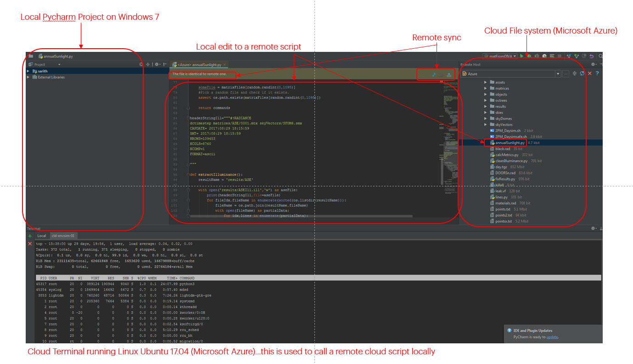Image resolution: width=633 pixels, height=364 pixels.
Task: Run matFromDIVA with coverage
Action: coord(537,56)
